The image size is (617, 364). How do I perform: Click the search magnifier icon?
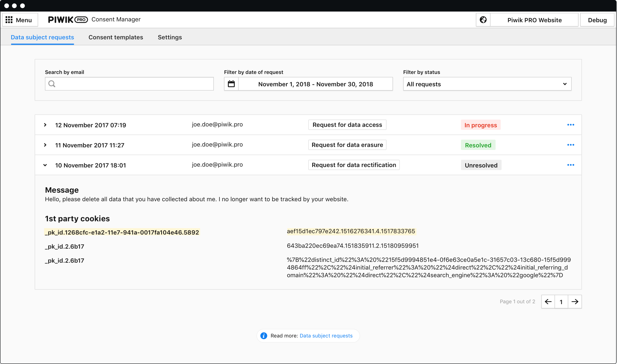coord(52,84)
